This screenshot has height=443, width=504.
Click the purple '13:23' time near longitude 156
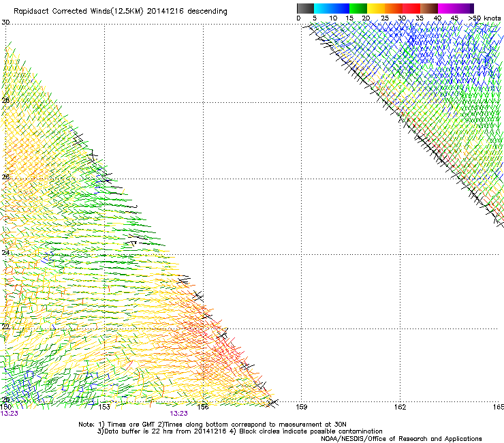178,414
